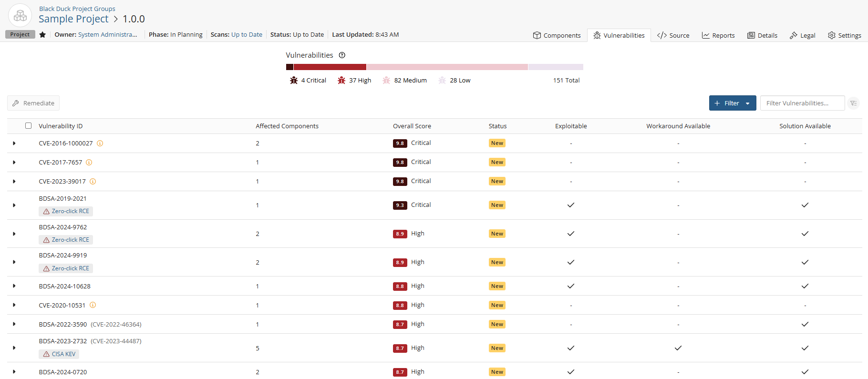Click the clear filters icon beside search field
This screenshot has height=379, width=868.
pos(854,103)
